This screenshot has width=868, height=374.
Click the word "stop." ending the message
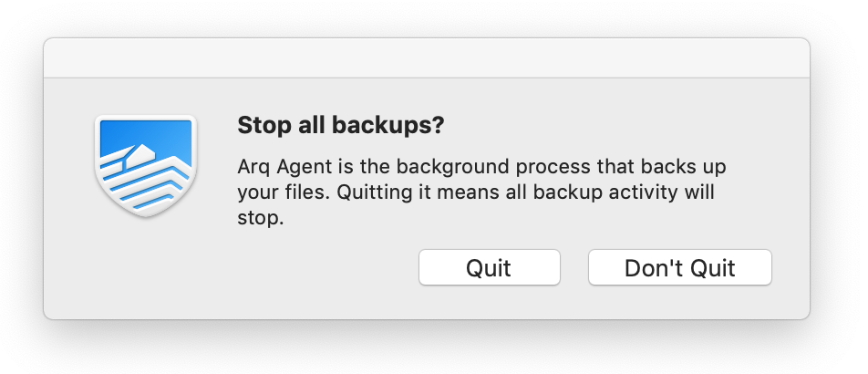click(260, 218)
